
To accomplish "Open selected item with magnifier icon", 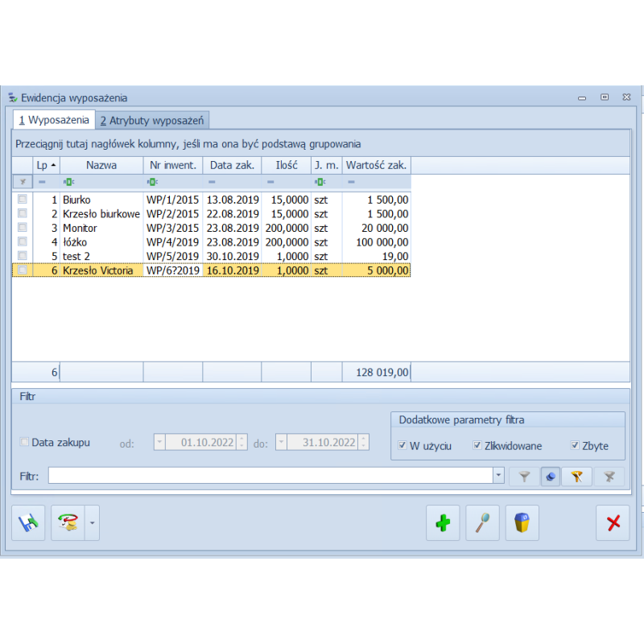I will tap(482, 523).
